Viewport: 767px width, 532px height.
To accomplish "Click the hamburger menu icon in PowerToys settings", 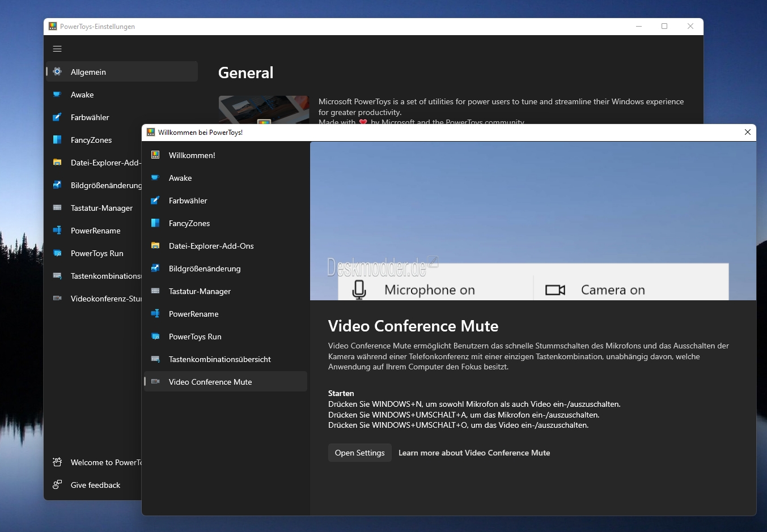I will coord(57,49).
